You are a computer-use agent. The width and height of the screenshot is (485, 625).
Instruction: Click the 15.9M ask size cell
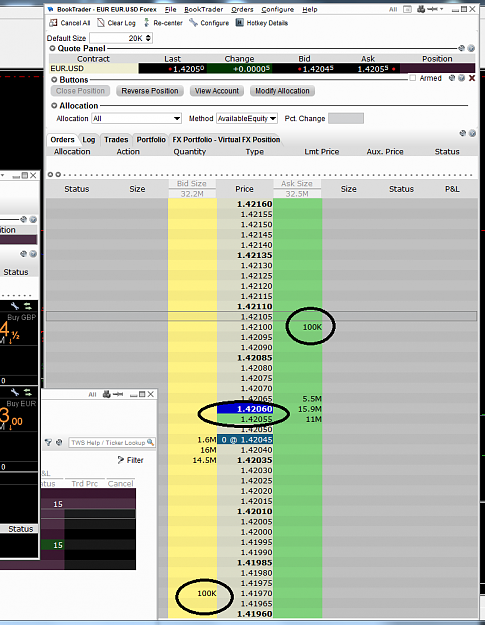click(298, 409)
